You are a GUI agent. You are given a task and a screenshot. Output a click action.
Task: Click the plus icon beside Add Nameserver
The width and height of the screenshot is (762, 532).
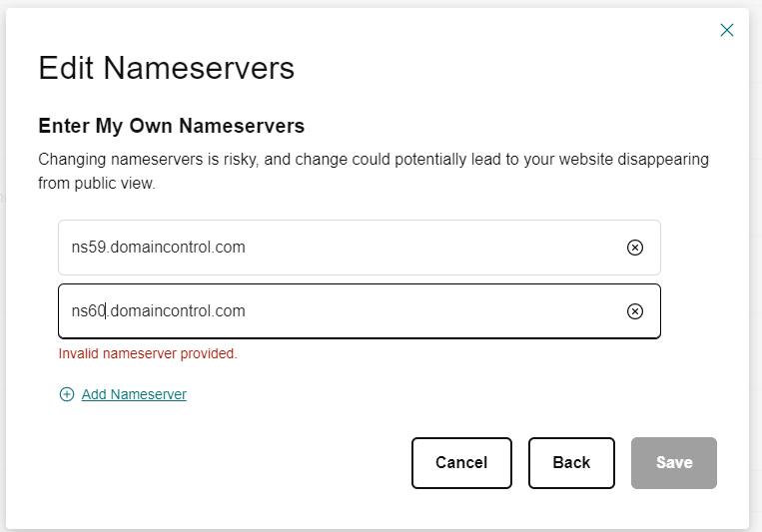click(67, 394)
